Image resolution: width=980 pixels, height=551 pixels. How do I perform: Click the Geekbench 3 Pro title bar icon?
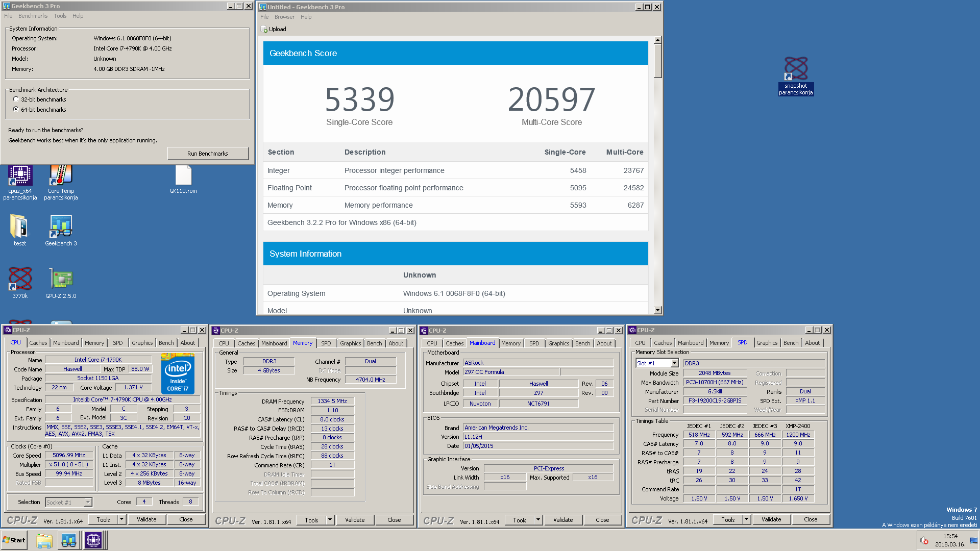(x=7, y=6)
